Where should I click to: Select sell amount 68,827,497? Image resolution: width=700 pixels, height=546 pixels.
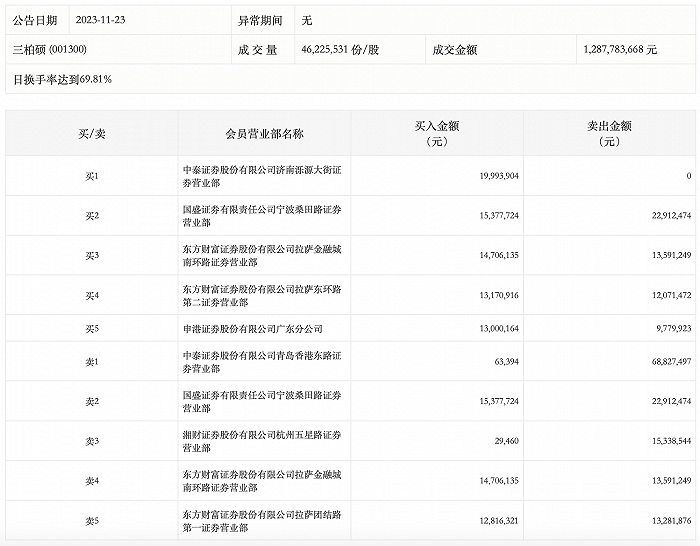pos(671,362)
